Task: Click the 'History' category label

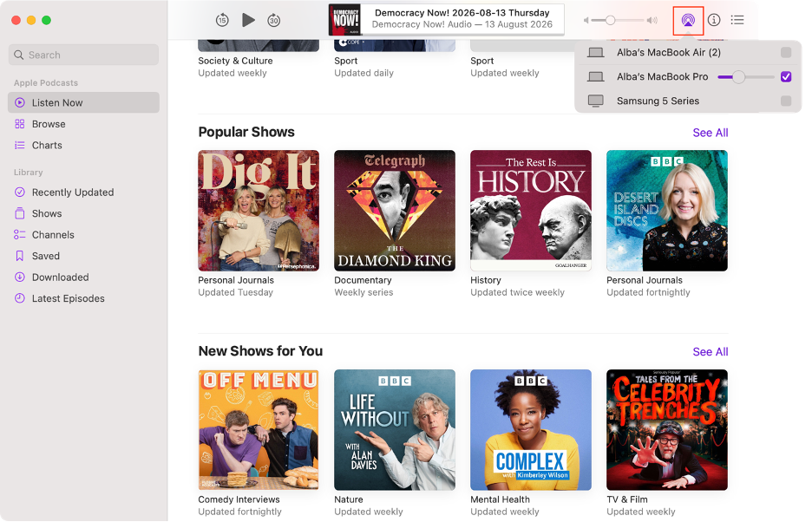Action: coord(485,280)
